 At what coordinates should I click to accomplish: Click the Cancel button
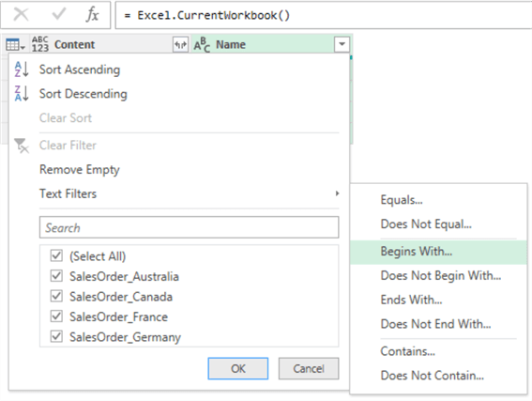(x=309, y=368)
